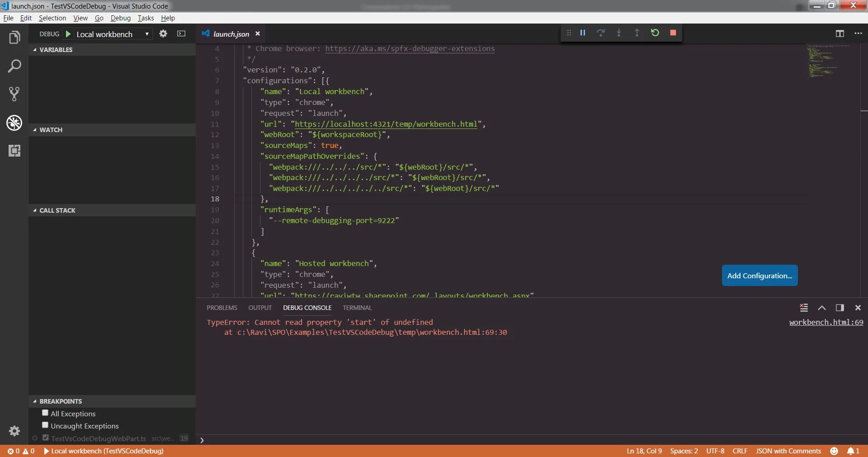Stop the debug session
This screenshot has height=457, width=868.
pos(673,33)
